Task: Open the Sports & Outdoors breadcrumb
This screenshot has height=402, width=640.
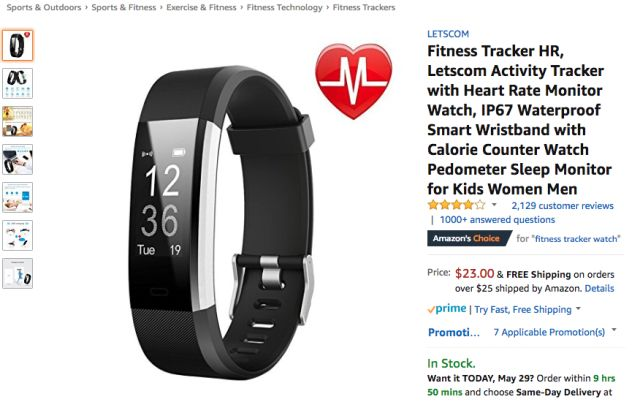Action: click(x=44, y=7)
